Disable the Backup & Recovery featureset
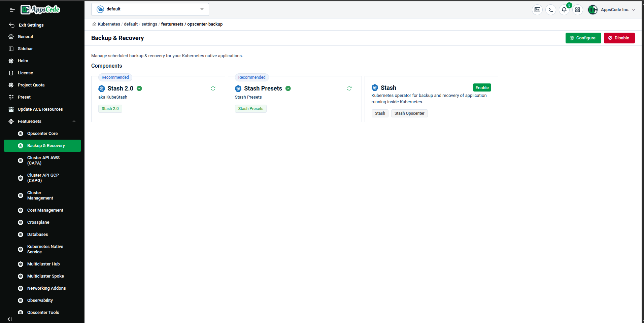Image resolution: width=644 pixels, height=323 pixels. click(619, 38)
